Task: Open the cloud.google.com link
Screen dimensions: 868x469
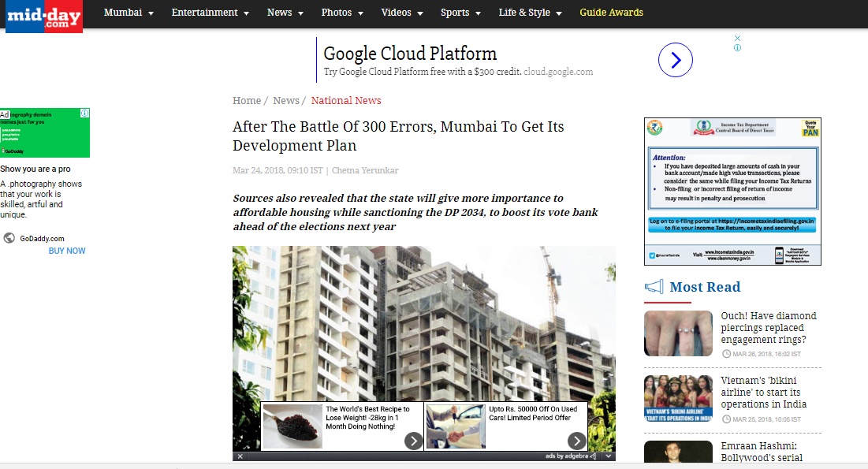Action: (558, 72)
